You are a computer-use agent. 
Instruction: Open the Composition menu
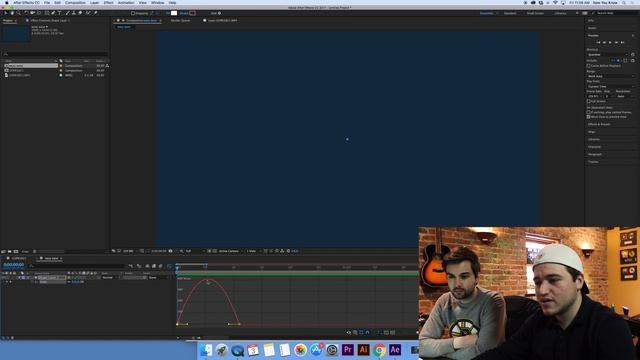coord(75,2)
